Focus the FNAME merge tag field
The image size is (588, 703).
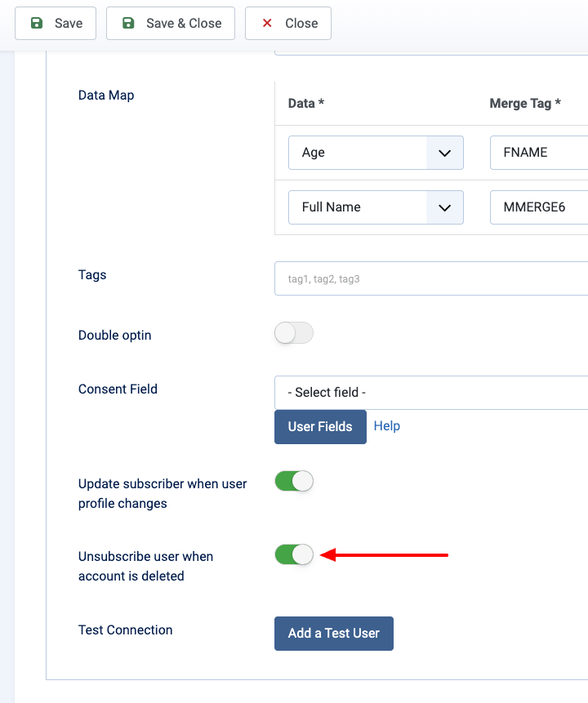[539, 153]
